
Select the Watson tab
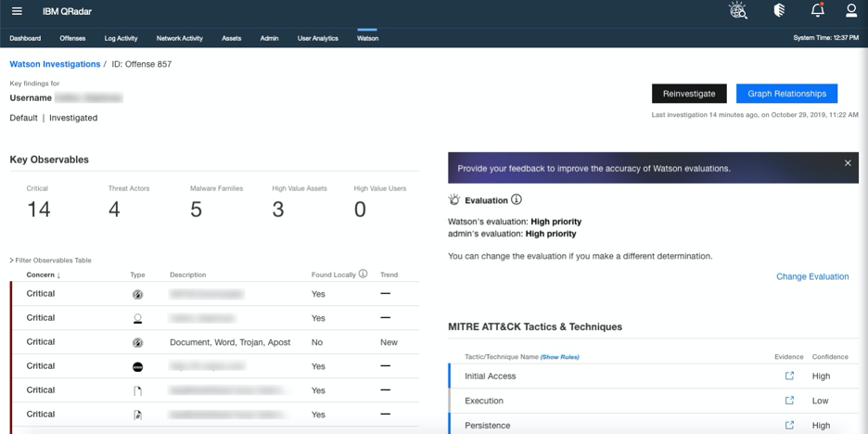click(x=367, y=38)
